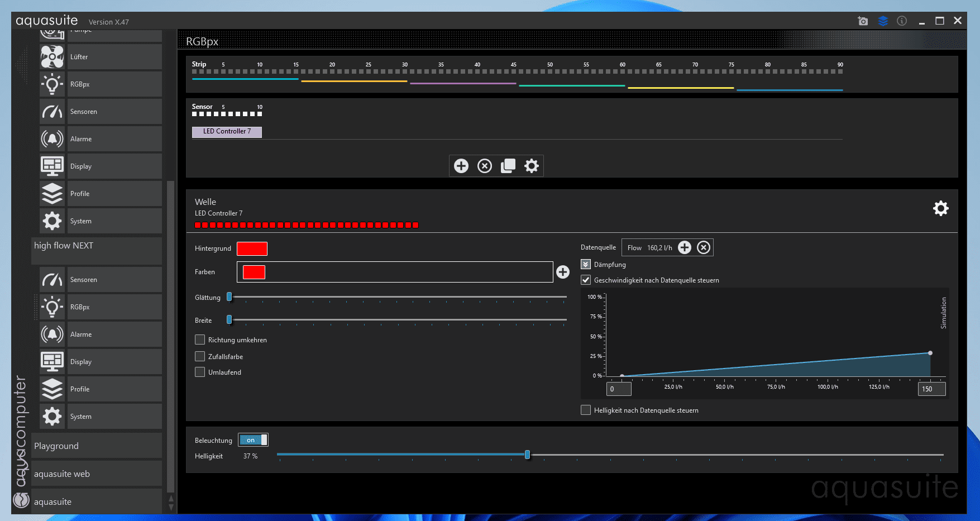Select the teal strip segment under LEDs 46-60

[x=572, y=85]
